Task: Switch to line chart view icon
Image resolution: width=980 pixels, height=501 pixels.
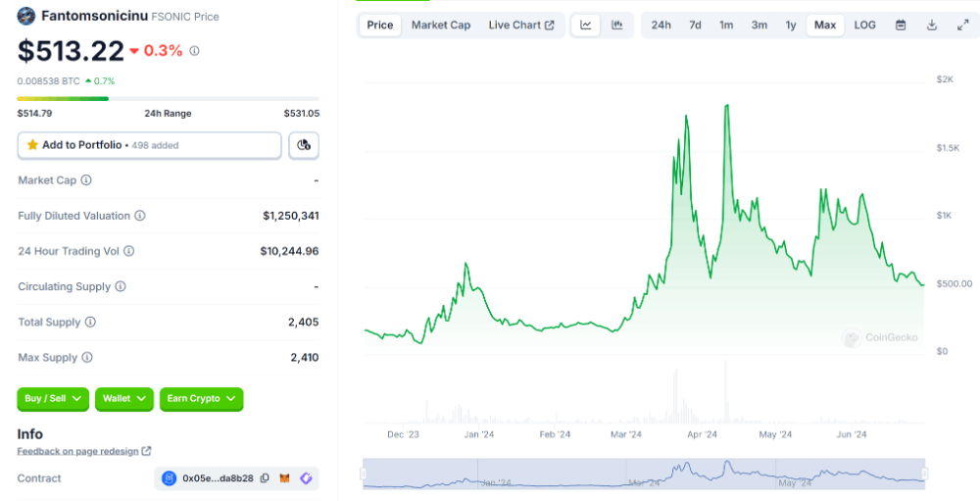Action: click(586, 25)
